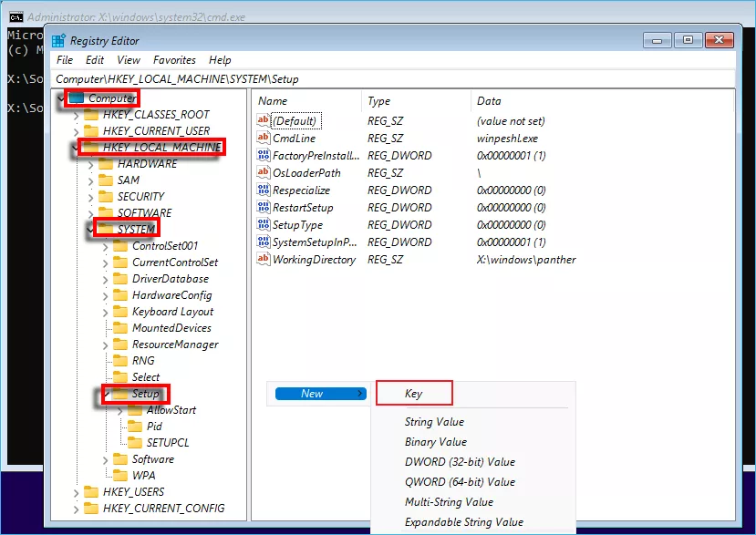Open the Favorites menu
The width and height of the screenshot is (756, 535).
pos(174,60)
